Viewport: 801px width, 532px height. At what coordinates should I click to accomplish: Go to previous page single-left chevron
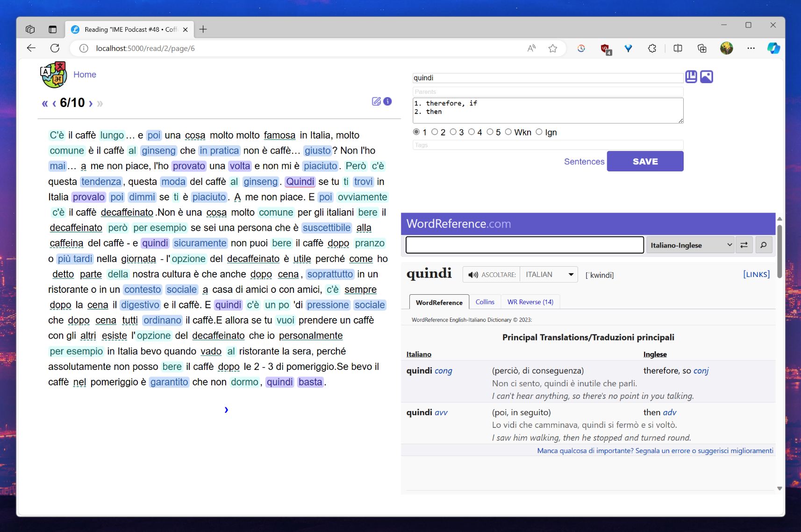pyautogui.click(x=54, y=103)
